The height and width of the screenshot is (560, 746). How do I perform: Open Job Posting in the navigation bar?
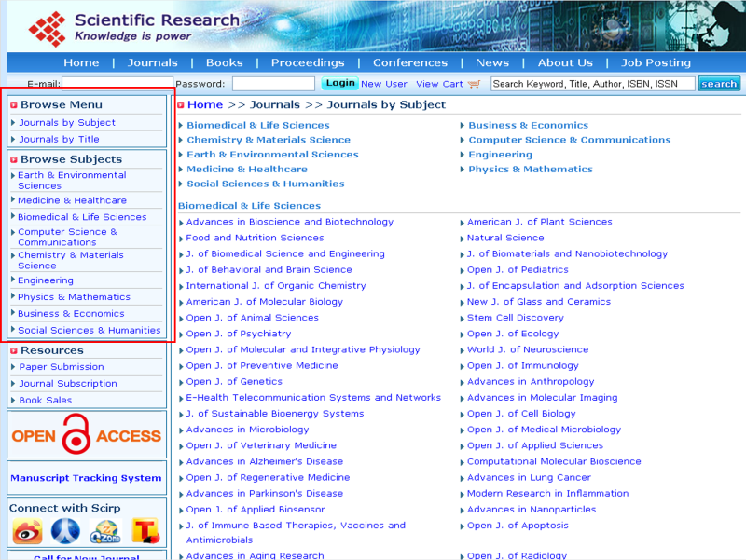(656, 62)
